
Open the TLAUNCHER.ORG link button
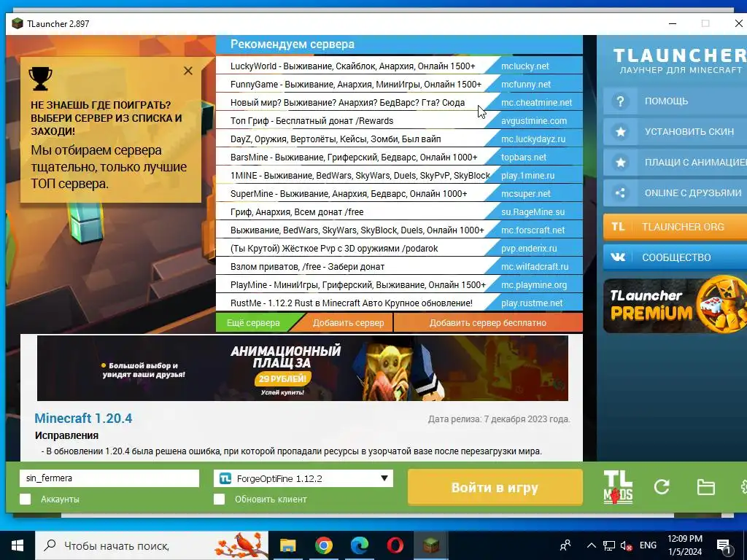click(675, 227)
